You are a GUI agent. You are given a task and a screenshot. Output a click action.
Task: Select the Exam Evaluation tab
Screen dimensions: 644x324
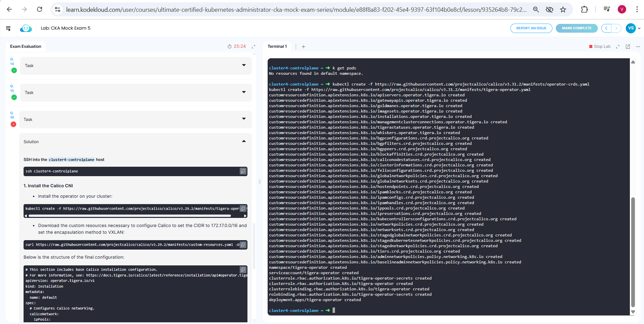point(26,46)
